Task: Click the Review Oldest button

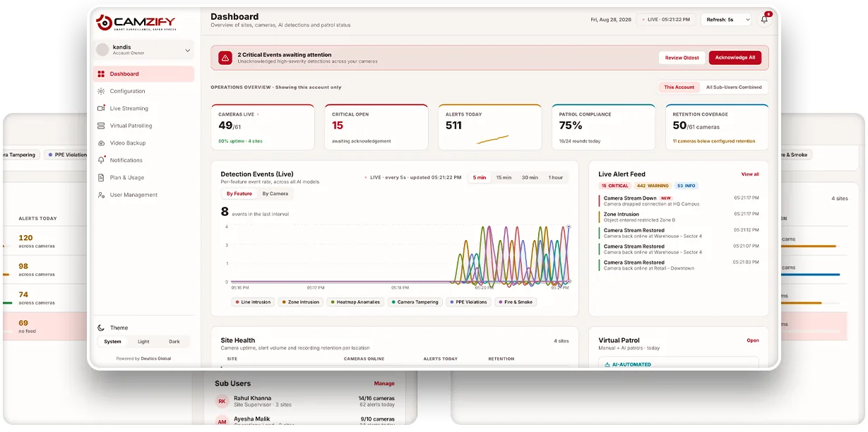Action: tap(682, 58)
